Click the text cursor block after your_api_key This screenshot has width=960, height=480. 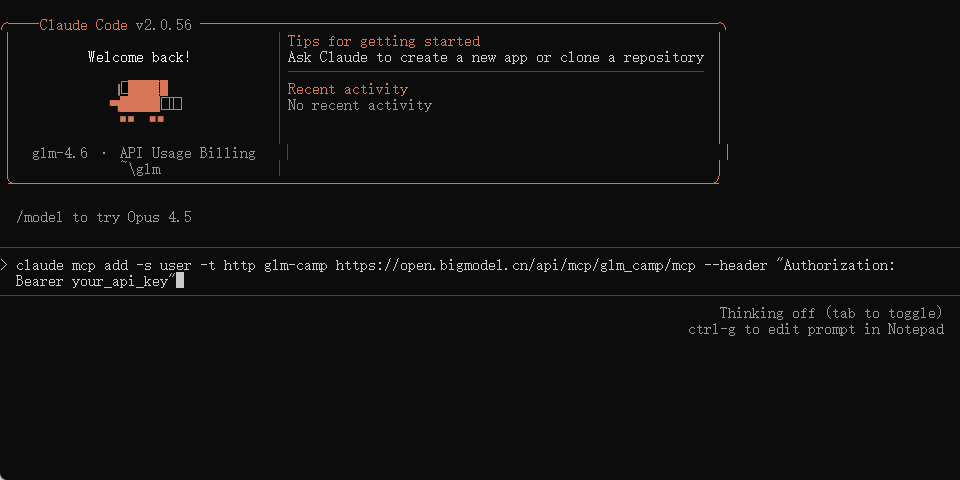(179, 281)
